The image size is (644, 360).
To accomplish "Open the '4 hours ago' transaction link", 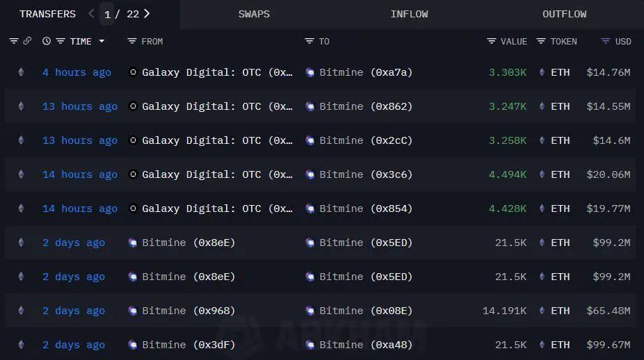I will pyautogui.click(x=77, y=73).
